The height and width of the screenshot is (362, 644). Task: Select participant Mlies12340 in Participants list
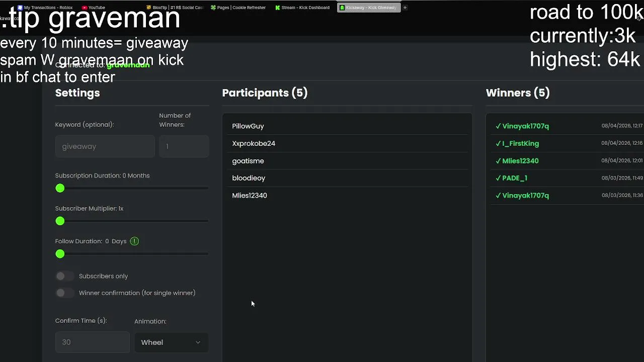347,195
